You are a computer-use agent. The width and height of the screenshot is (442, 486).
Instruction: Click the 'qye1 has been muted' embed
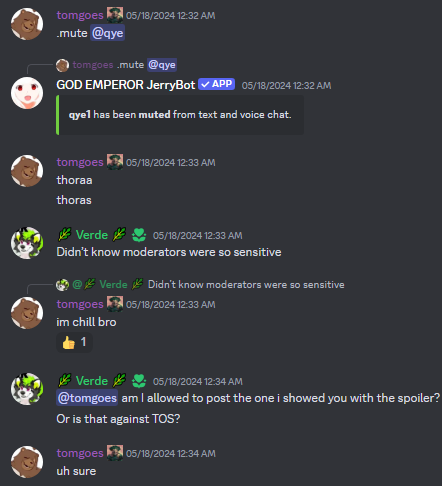tap(180, 115)
